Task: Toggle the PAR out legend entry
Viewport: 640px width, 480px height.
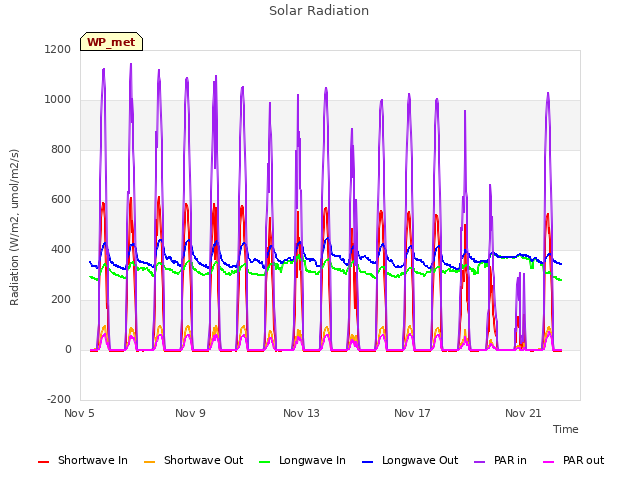Action: point(573,460)
